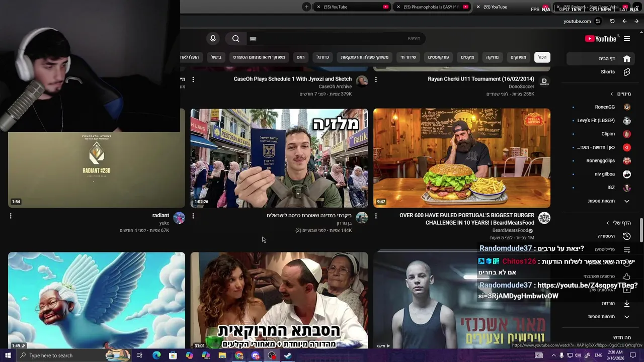Select the 'מוזיקה' filter chip
The width and height of the screenshot is (644, 362).
493,57
